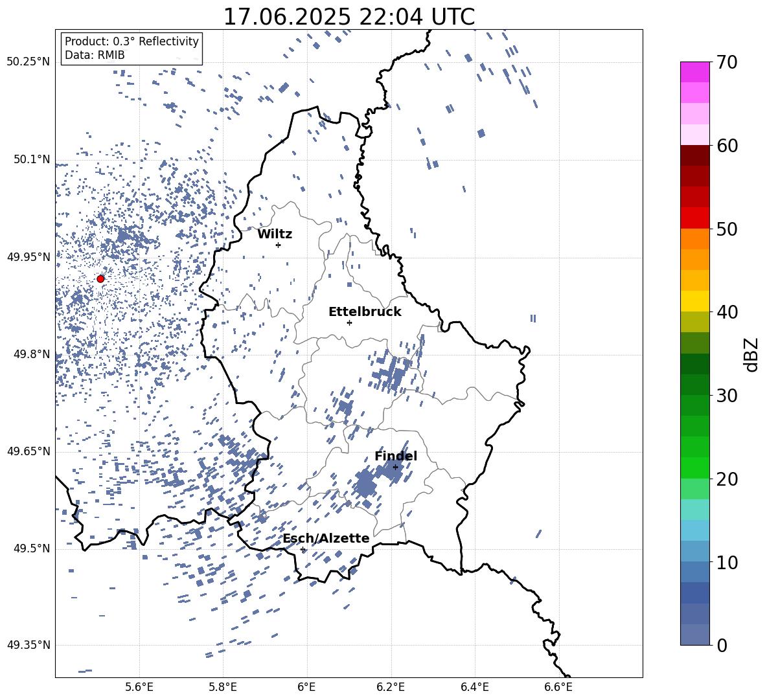
Task: Click the Wiltz station cross marker
Action: [279, 245]
